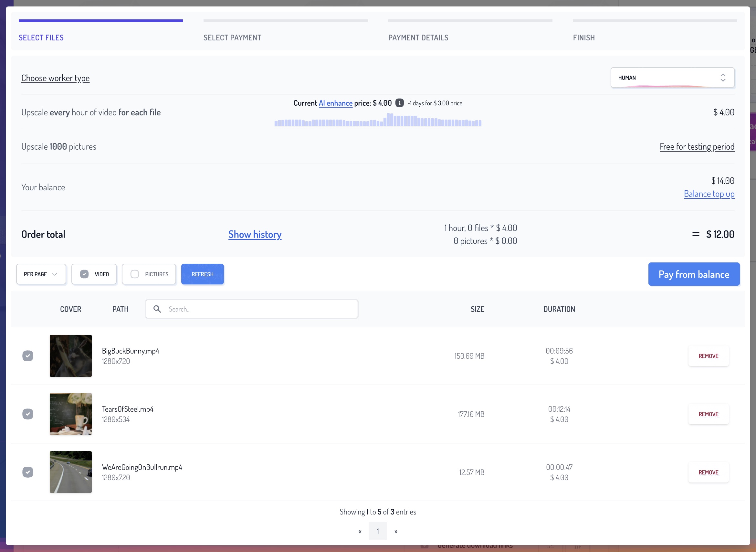756x552 pixels.
Task: Click the search magnifier icon
Action: 157,309
